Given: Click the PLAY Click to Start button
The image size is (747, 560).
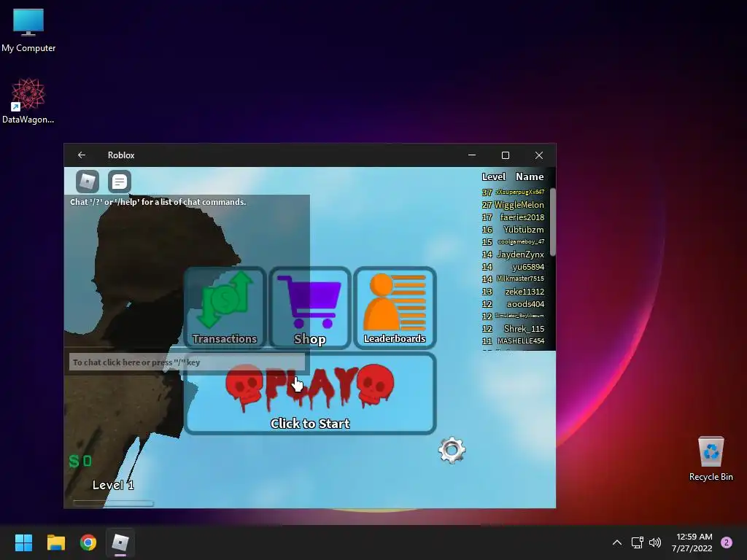Looking at the screenshot, I should (310, 393).
